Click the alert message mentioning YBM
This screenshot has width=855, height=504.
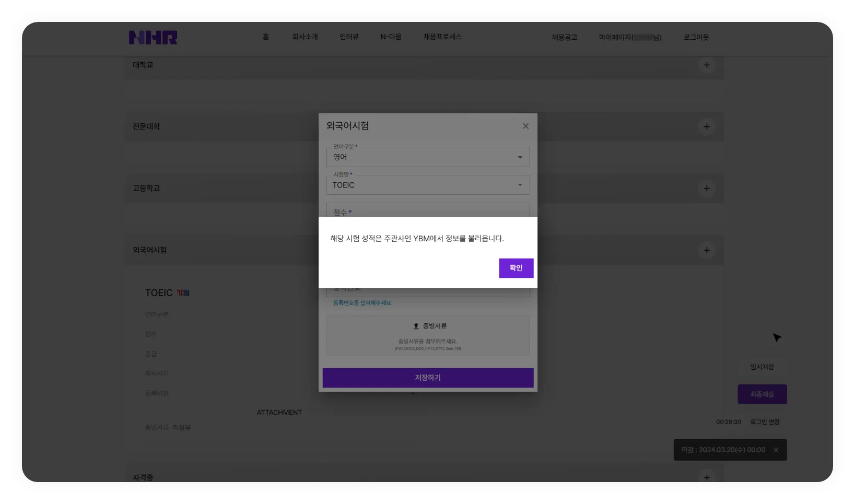417,239
